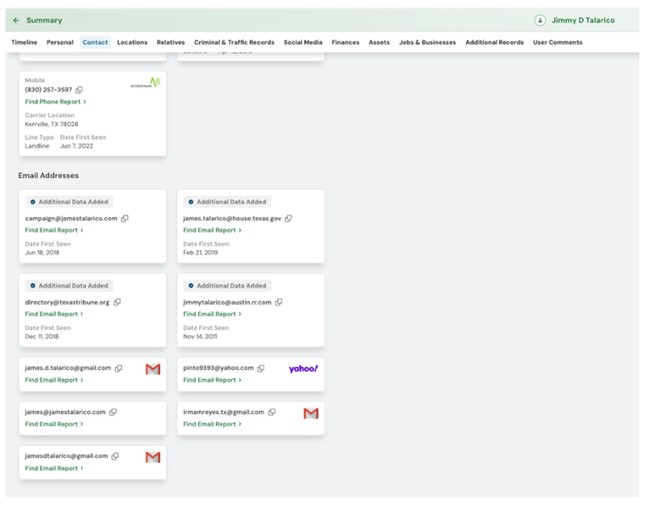Image resolution: width=650 pixels, height=509 pixels.
Task: Select the Jun 18, 2018 date
Action: click(42, 252)
